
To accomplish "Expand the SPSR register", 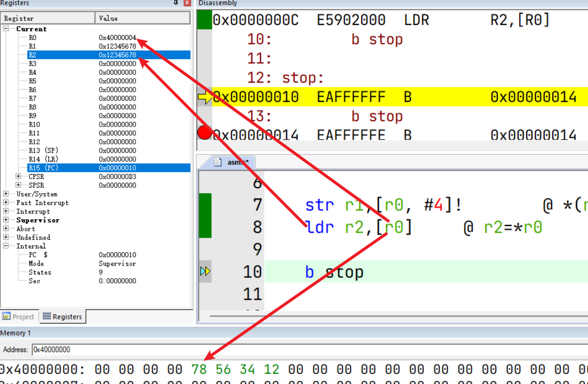I will tap(18, 185).
